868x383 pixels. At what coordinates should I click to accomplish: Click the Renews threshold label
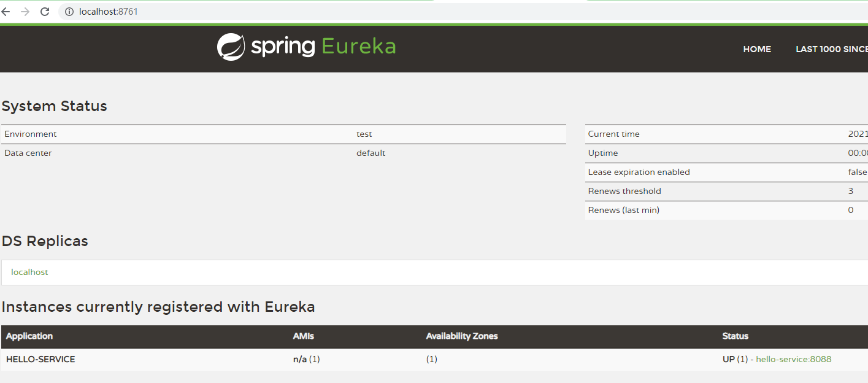coord(624,191)
